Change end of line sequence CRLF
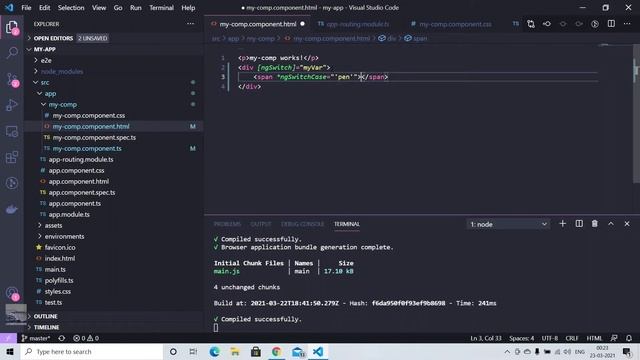 click(572, 338)
